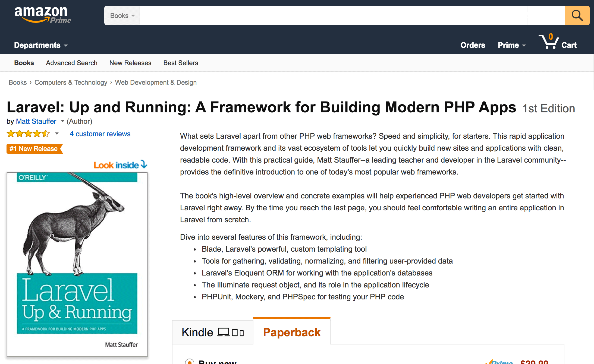Image resolution: width=594 pixels, height=364 pixels.
Task: Select the Paperback format tab
Action: tap(292, 332)
